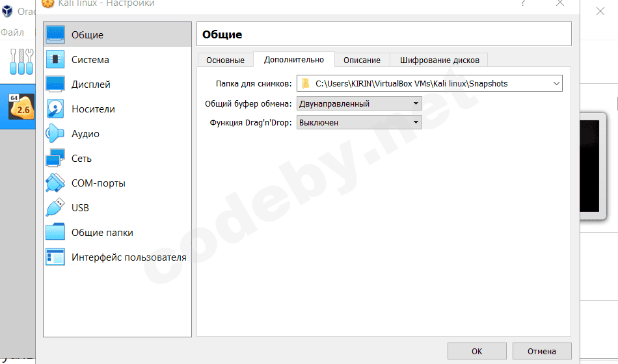Open the Аудио settings category

[118, 133]
